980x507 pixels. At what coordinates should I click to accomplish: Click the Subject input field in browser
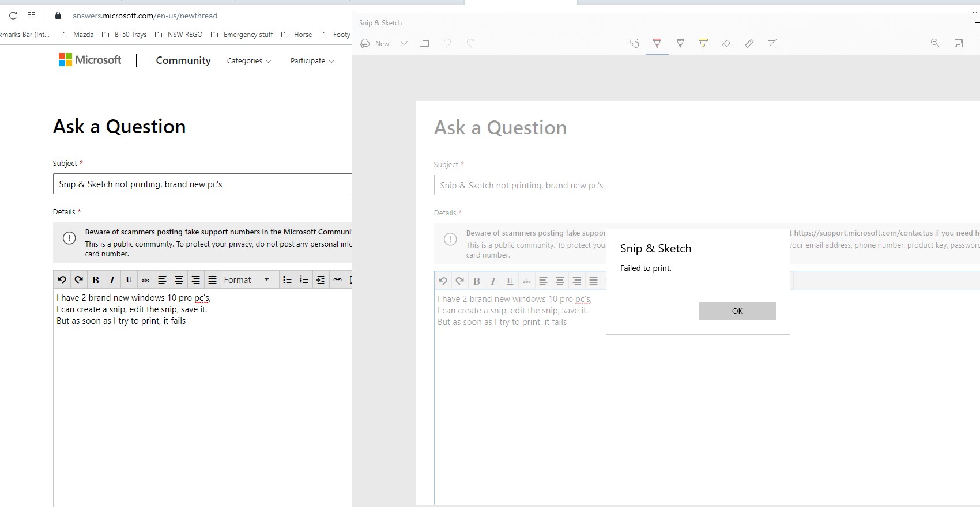(x=202, y=184)
